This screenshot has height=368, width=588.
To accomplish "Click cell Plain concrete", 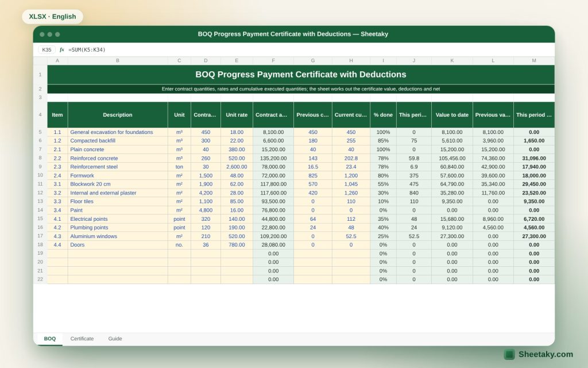I will [x=118, y=149].
